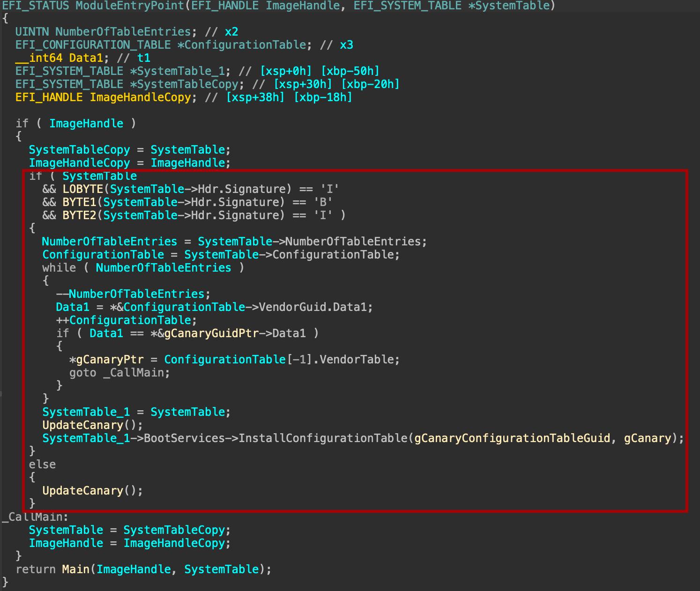Click the goto _CallMain statement

119,372
